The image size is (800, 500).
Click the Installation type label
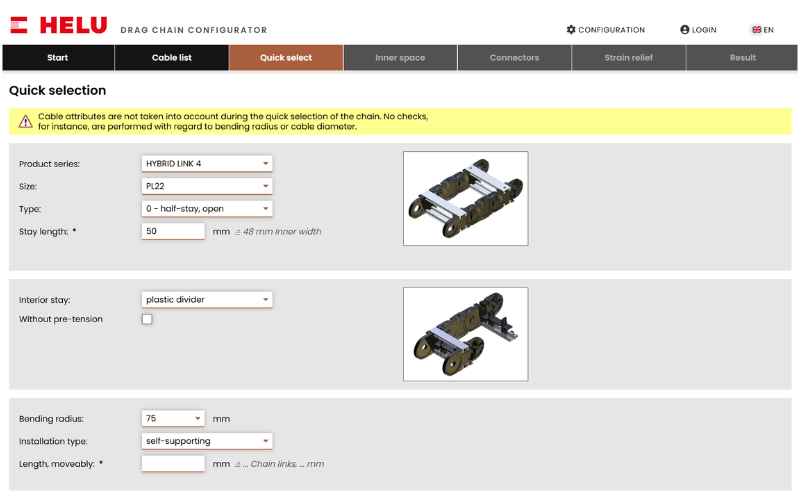tap(53, 441)
